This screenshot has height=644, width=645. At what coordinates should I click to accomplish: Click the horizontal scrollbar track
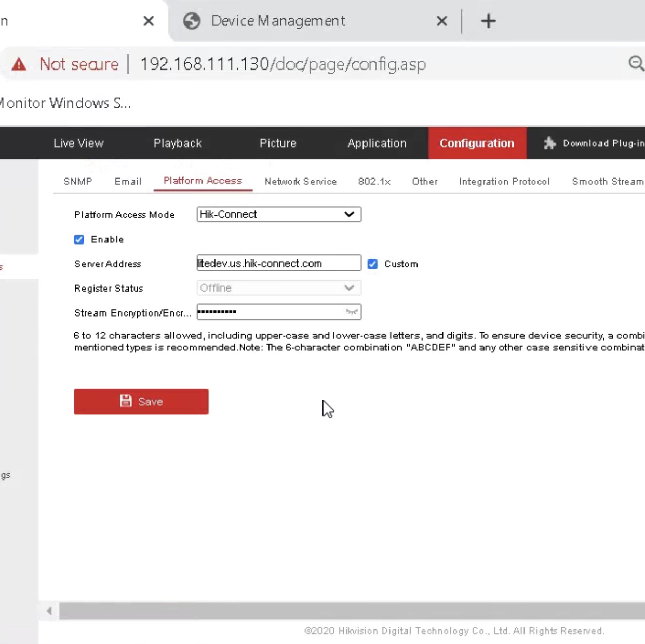pyautogui.click(x=348, y=611)
